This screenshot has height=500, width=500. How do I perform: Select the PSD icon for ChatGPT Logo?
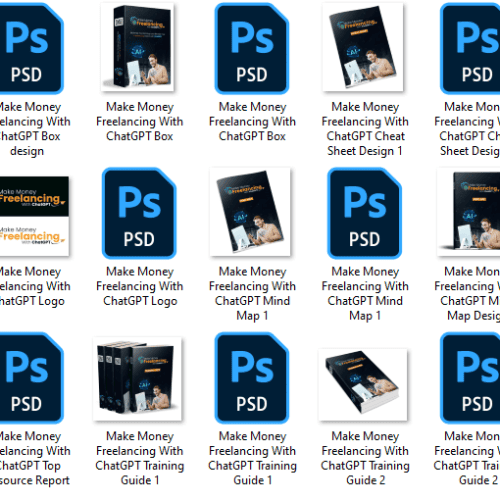pyautogui.click(x=139, y=213)
